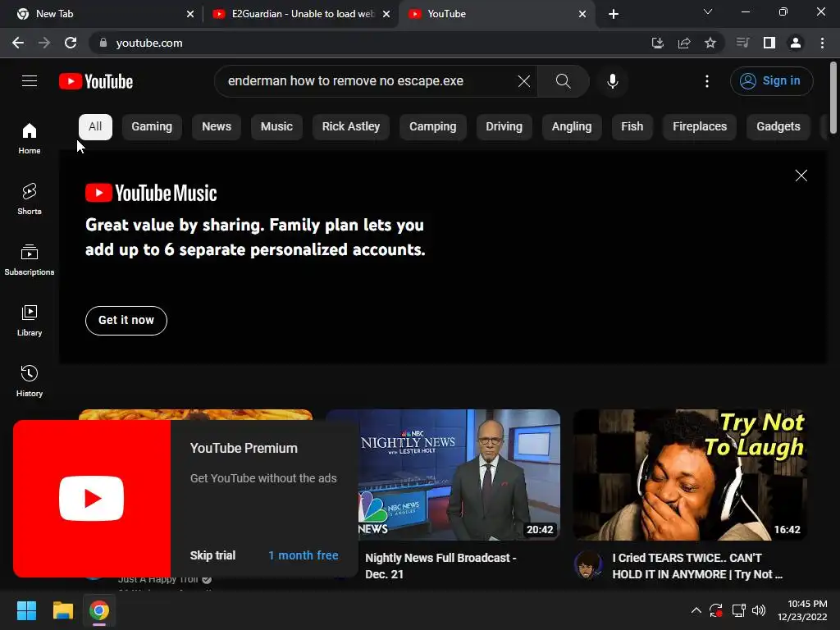Select the Camping filter chip
The height and width of the screenshot is (630, 840).
(x=433, y=126)
